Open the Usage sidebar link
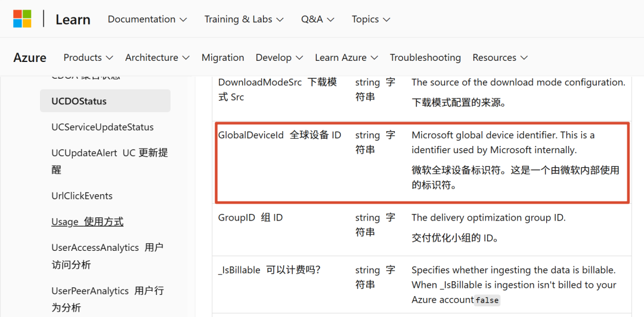Image resolution: width=644 pixels, height=317 pixels. 87,222
